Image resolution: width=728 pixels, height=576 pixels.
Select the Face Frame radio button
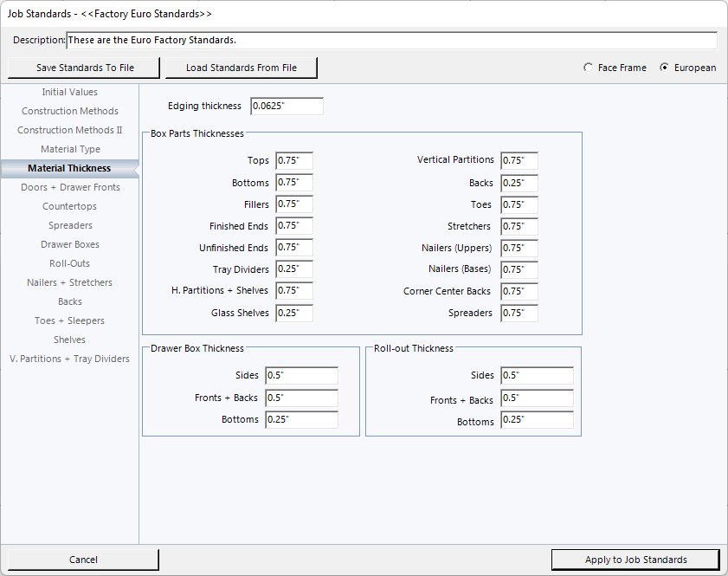point(589,68)
